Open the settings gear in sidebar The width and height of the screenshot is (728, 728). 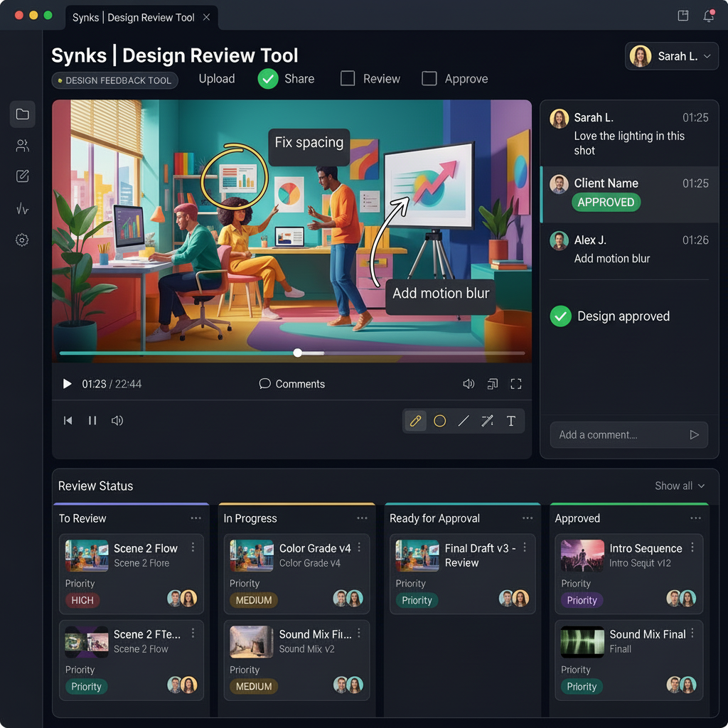point(22,240)
